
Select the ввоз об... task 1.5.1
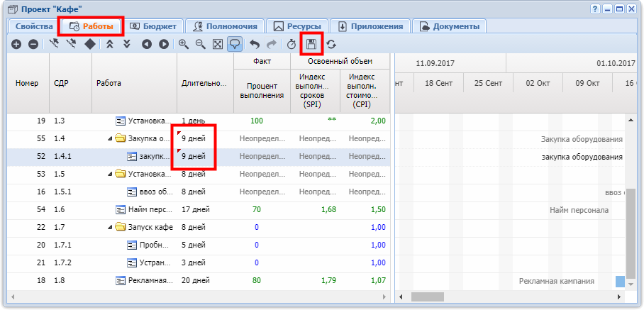(x=199, y=192)
